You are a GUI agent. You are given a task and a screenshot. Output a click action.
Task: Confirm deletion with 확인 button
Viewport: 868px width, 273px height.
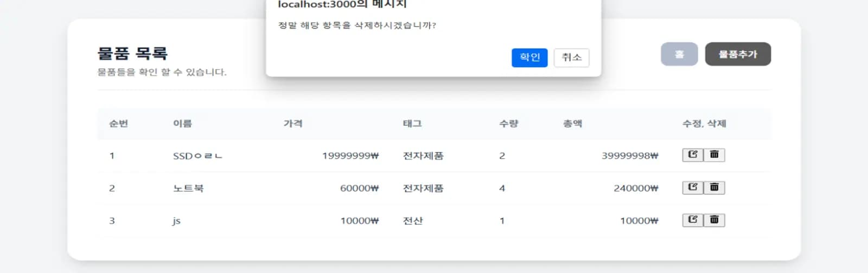click(x=529, y=57)
